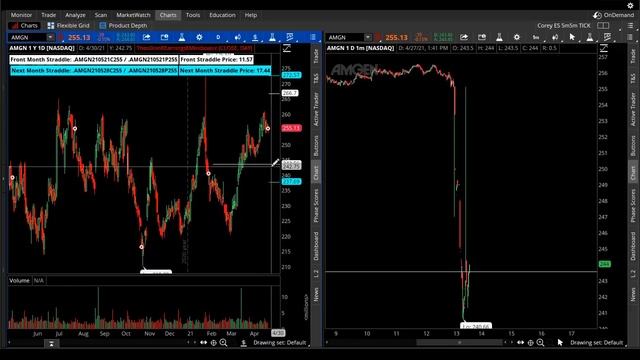This screenshot has height=360, width=640.
Task: Switch to the Analyze tab
Action: tap(76, 15)
